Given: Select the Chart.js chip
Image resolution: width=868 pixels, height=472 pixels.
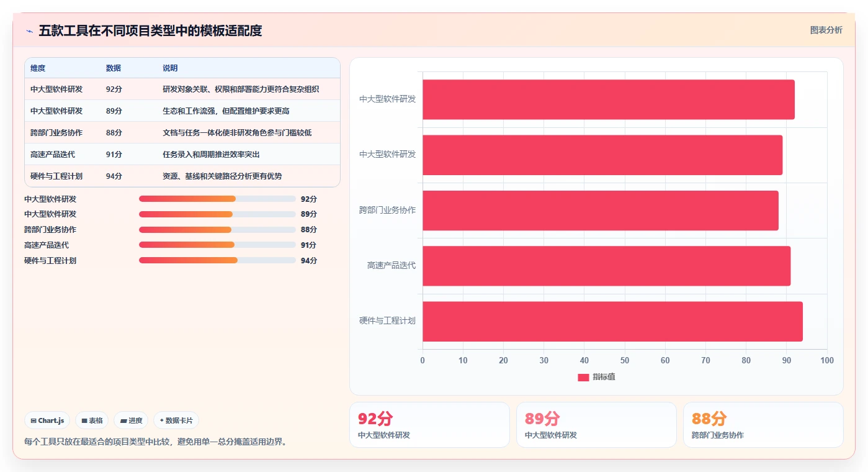Looking at the screenshot, I should (48, 420).
